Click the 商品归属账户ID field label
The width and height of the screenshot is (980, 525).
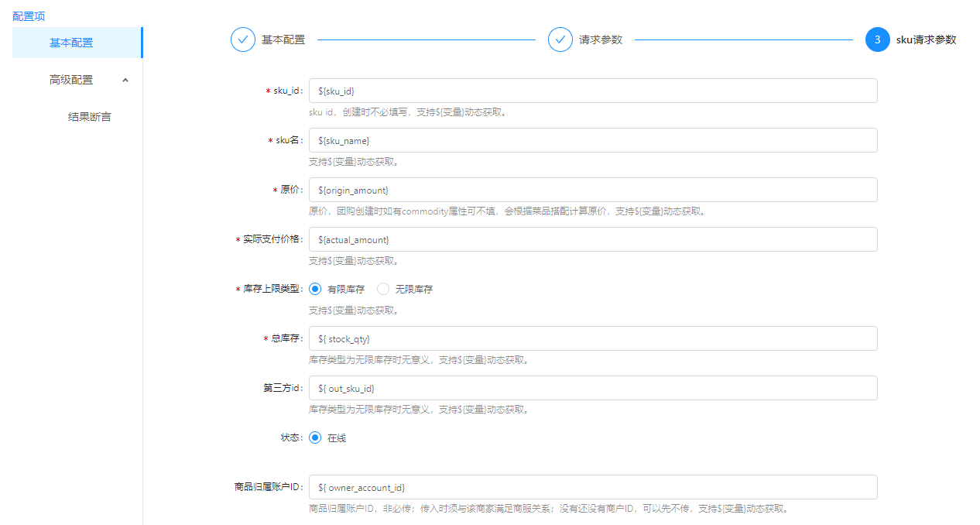[x=269, y=487]
